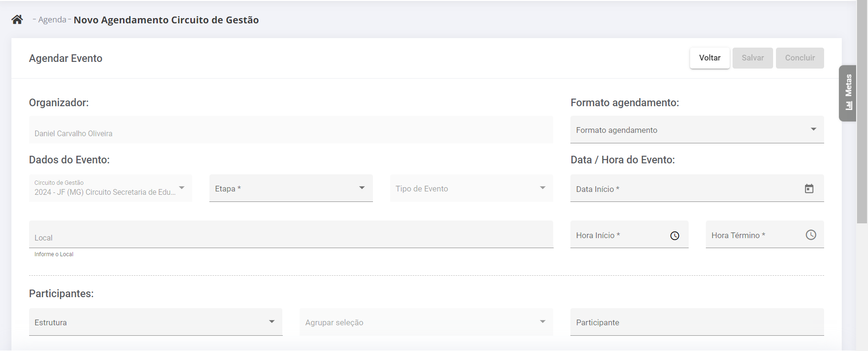Open the Etapa dropdown
This screenshot has width=868, height=351.
pyautogui.click(x=291, y=188)
